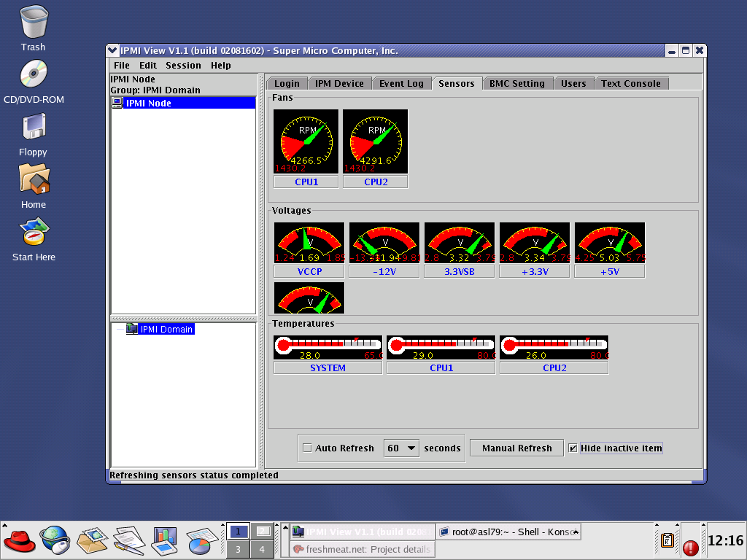Image resolution: width=747 pixels, height=560 pixels.
Task: Switch to the Users tab
Action: [x=573, y=83]
